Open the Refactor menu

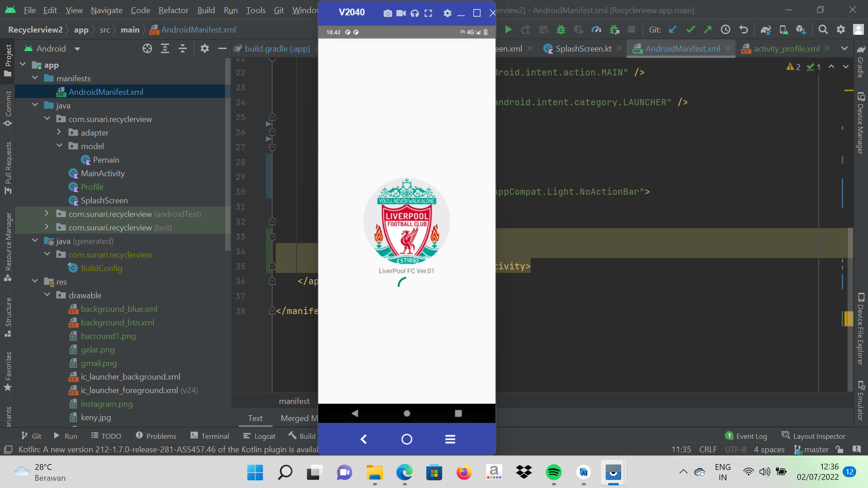tap(173, 10)
